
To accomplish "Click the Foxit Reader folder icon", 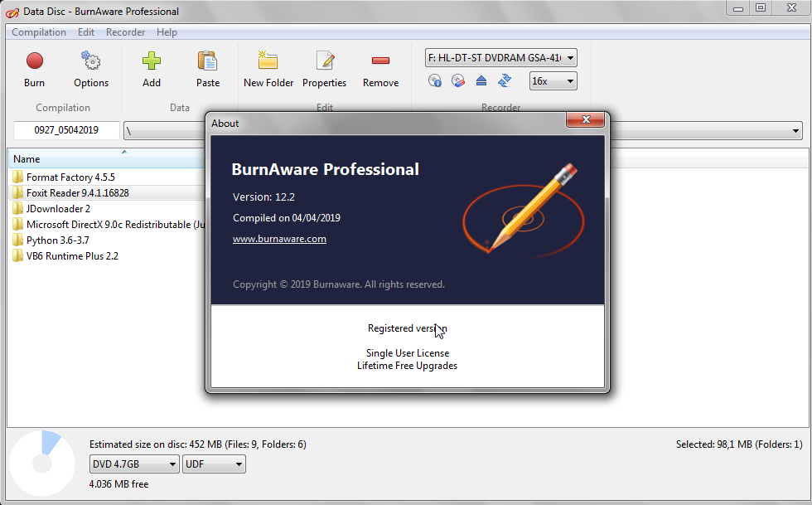I will (x=17, y=193).
